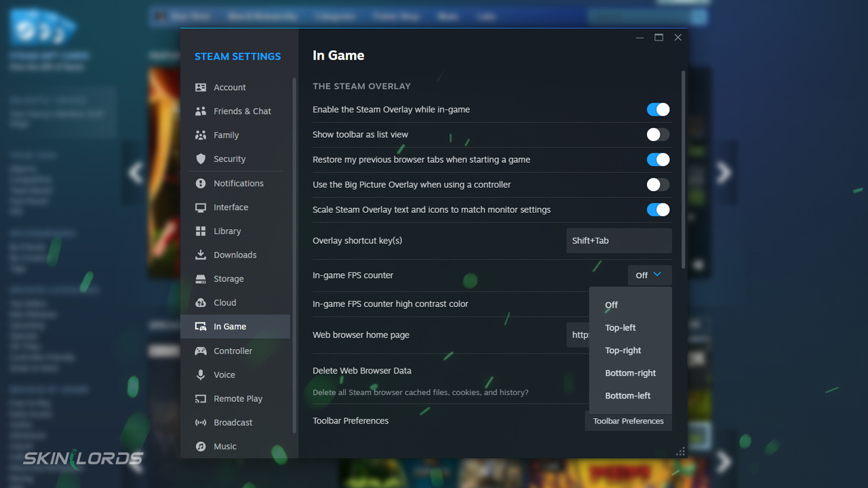
Task: Choose Bottom-left FPS counter position
Action: point(631,396)
